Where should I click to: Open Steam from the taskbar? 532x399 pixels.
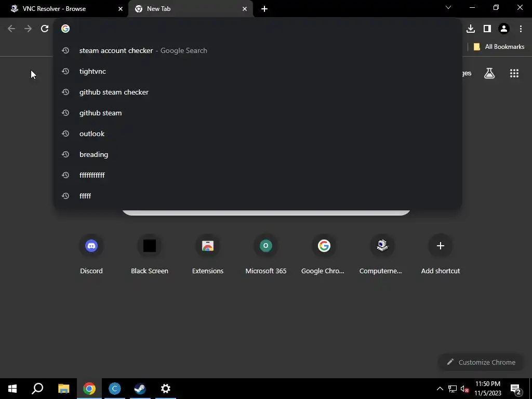click(x=140, y=389)
